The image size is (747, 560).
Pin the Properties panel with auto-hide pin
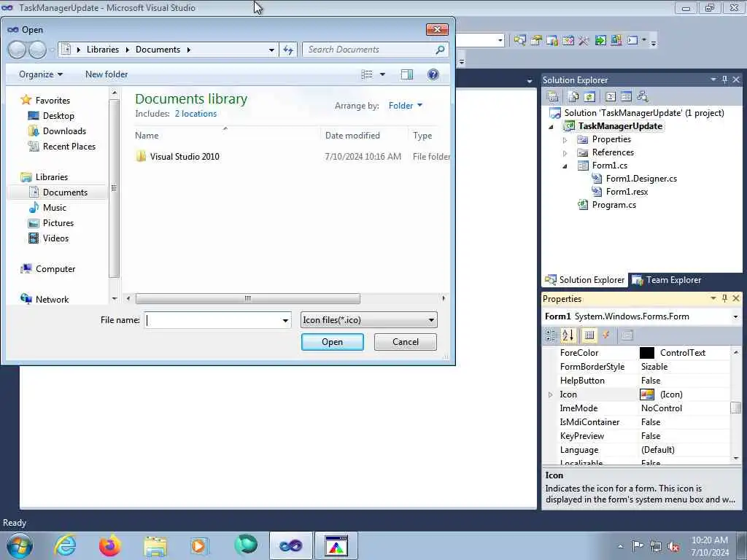pos(724,298)
